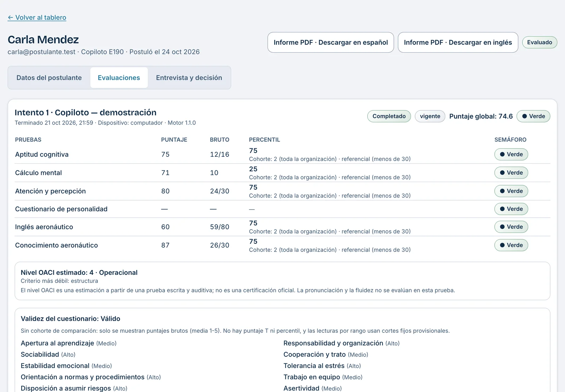Click bruto value 59/80
The width and height of the screenshot is (565, 392).
(220, 227)
